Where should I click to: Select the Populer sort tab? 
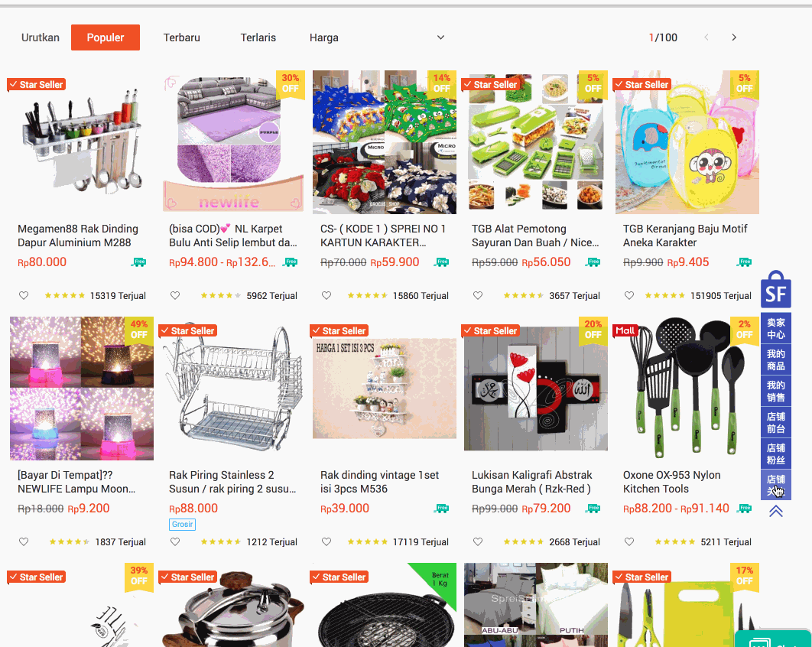click(105, 37)
